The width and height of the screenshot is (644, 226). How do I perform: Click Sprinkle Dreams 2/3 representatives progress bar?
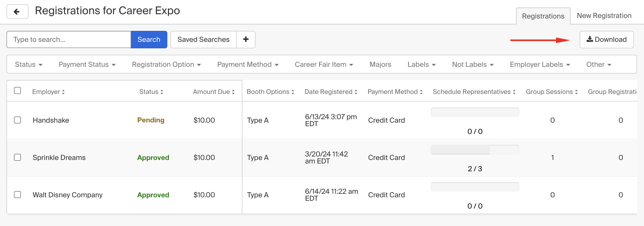[x=475, y=150]
